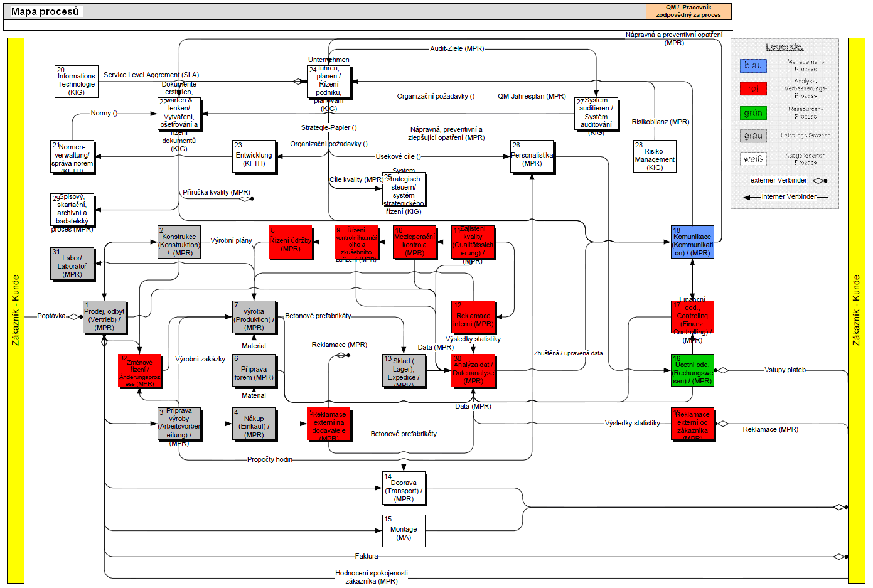Select red box 30 Analýza dat / Datenanalyse
The height and width of the screenshot is (588, 873).
(473, 370)
